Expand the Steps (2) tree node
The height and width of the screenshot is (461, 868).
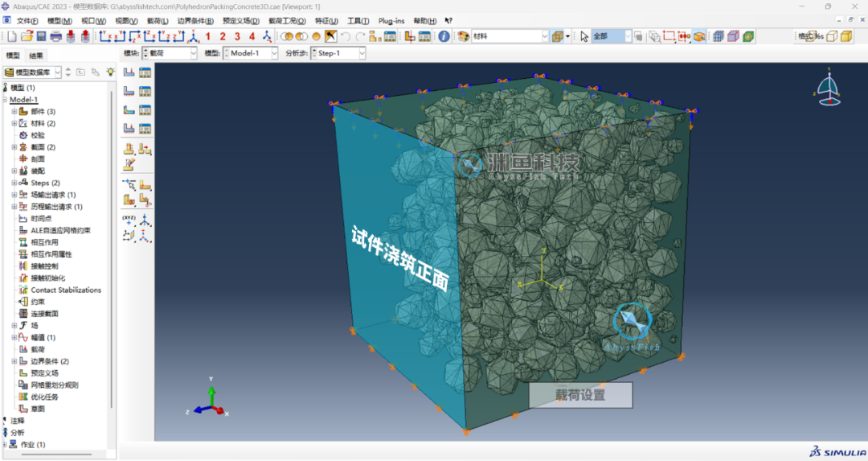pos(14,183)
